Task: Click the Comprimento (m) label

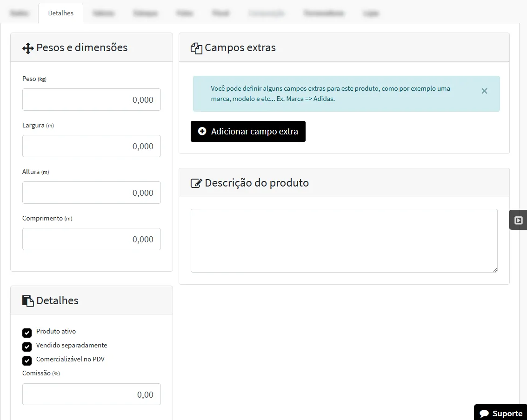Action: [47, 219]
